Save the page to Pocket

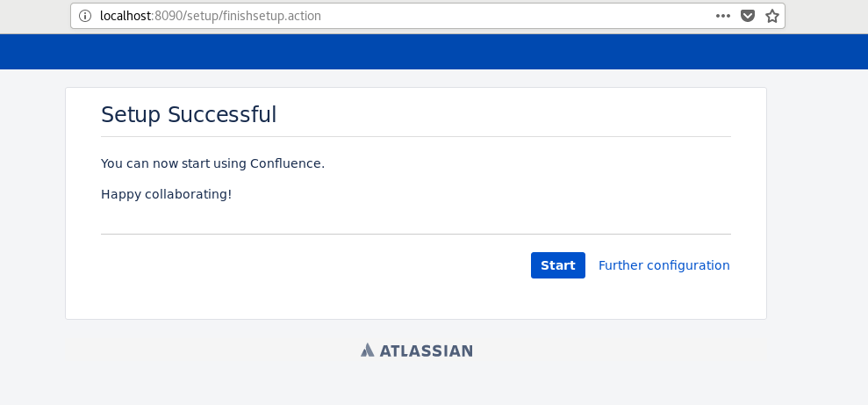point(748,16)
